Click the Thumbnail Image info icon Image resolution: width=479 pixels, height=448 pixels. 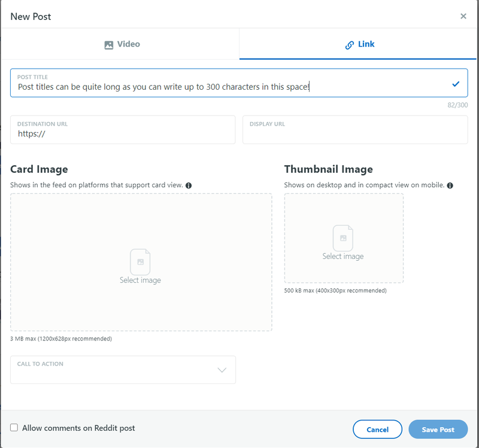point(450,185)
